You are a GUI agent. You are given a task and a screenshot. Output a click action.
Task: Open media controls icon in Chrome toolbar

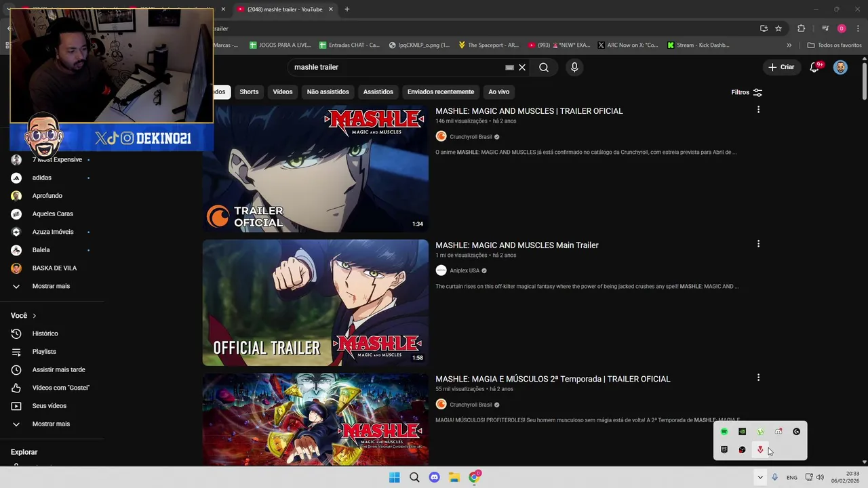click(825, 28)
